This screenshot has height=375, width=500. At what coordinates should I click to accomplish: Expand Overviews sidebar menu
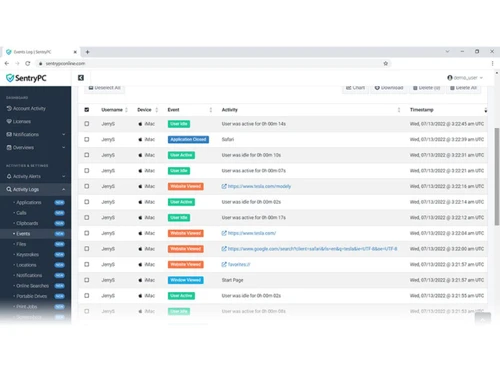pyautogui.click(x=35, y=147)
